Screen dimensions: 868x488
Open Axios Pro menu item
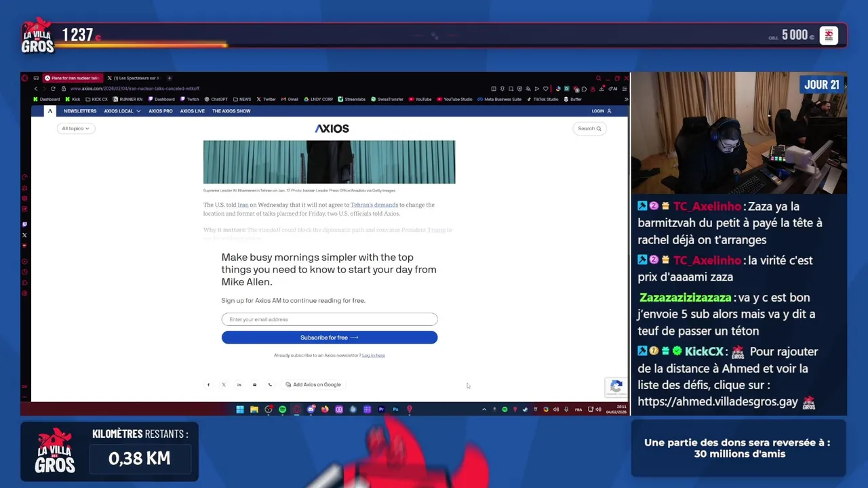click(161, 111)
